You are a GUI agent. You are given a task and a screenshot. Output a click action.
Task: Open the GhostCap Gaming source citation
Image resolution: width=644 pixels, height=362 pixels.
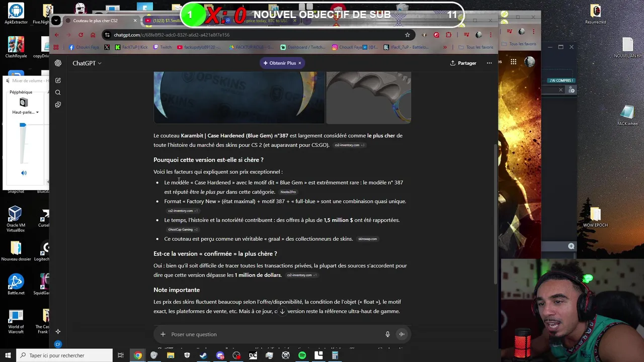183,230
